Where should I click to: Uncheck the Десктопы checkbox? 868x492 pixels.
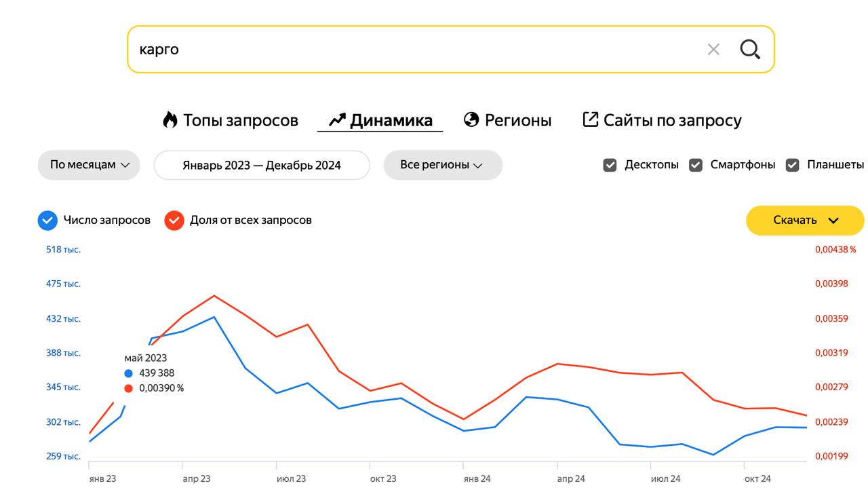tap(610, 165)
